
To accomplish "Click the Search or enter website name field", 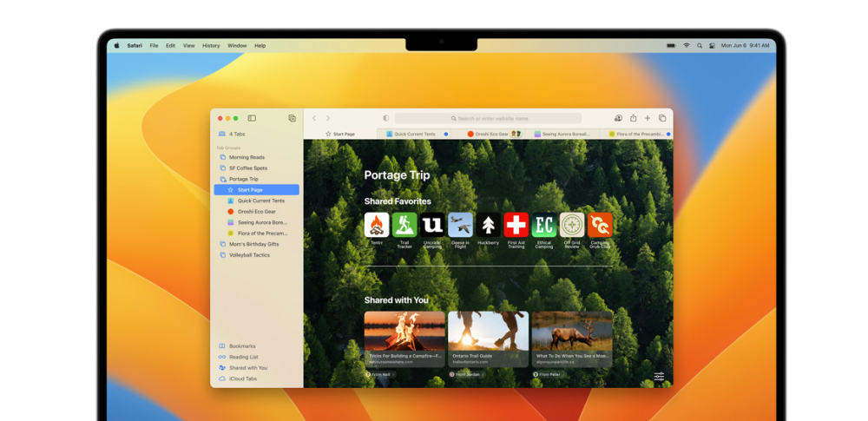I will point(488,118).
